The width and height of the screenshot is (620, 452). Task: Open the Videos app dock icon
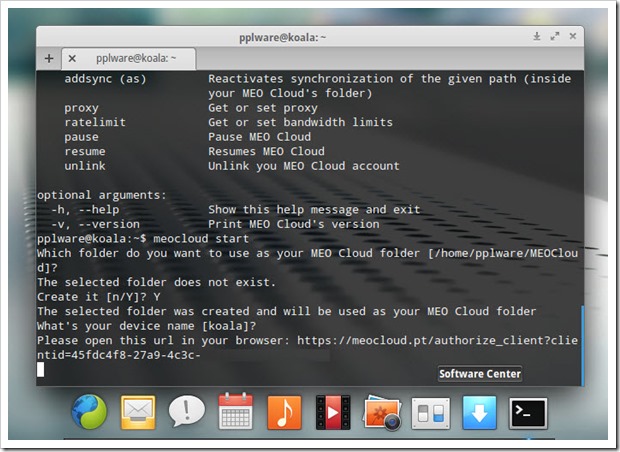coord(333,412)
